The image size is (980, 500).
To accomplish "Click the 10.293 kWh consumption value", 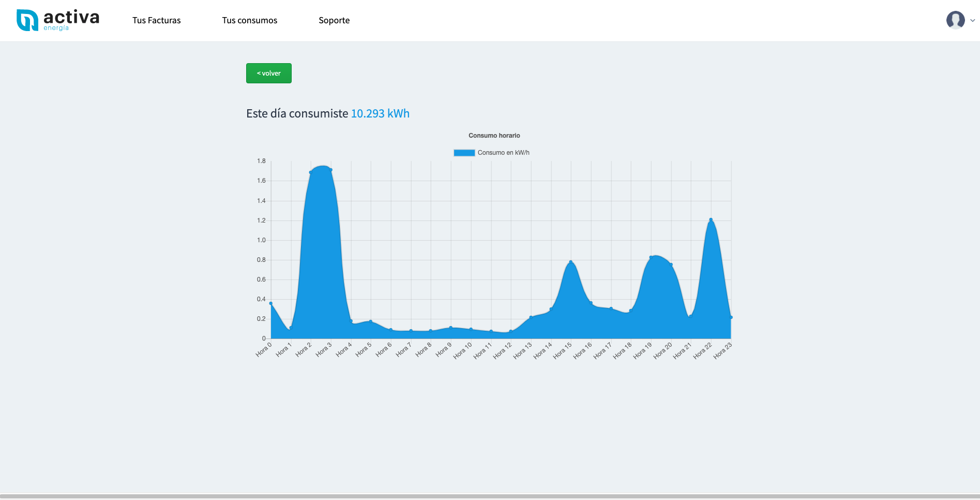I will [x=380, y=113].
